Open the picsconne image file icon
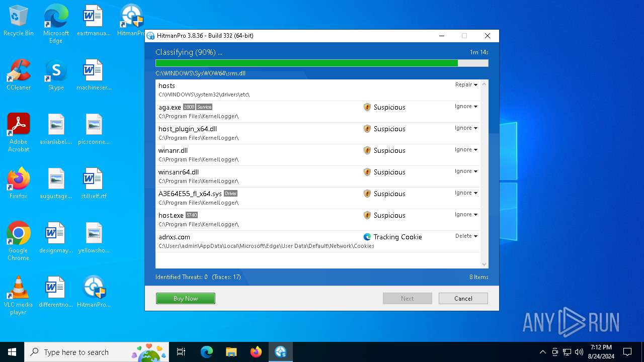 click(94, 130)
